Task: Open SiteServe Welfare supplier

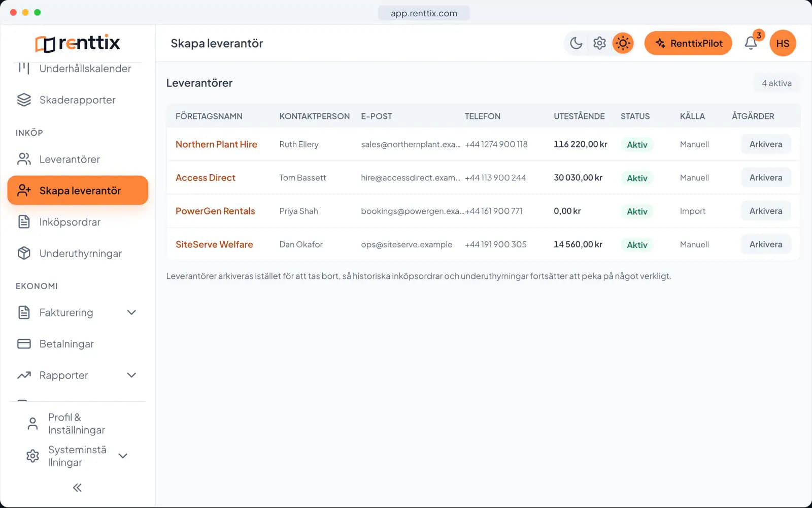Action: pyautogui.click(x=214, y=244)
